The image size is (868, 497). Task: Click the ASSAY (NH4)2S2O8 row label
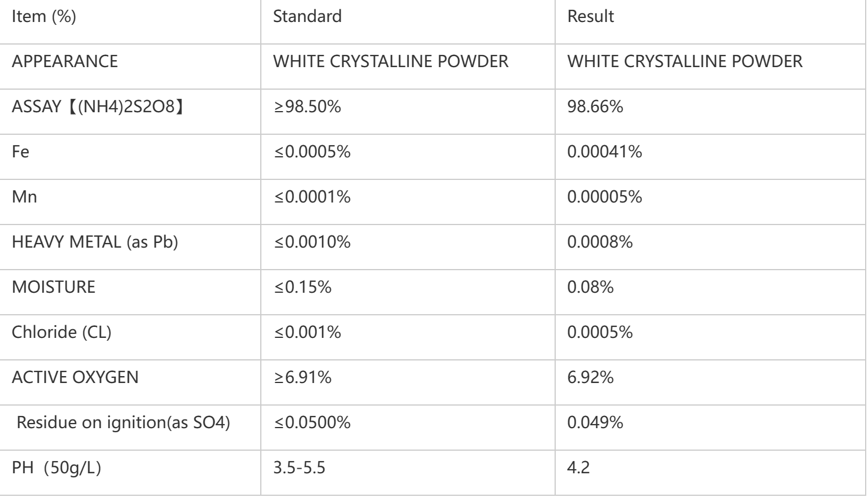coord(98,106)
